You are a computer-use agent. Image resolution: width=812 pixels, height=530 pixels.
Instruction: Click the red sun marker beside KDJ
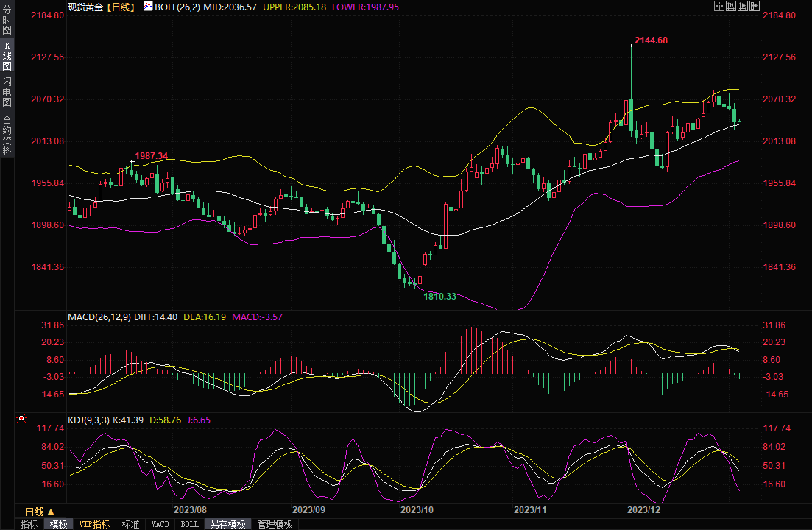click(21, 419)
